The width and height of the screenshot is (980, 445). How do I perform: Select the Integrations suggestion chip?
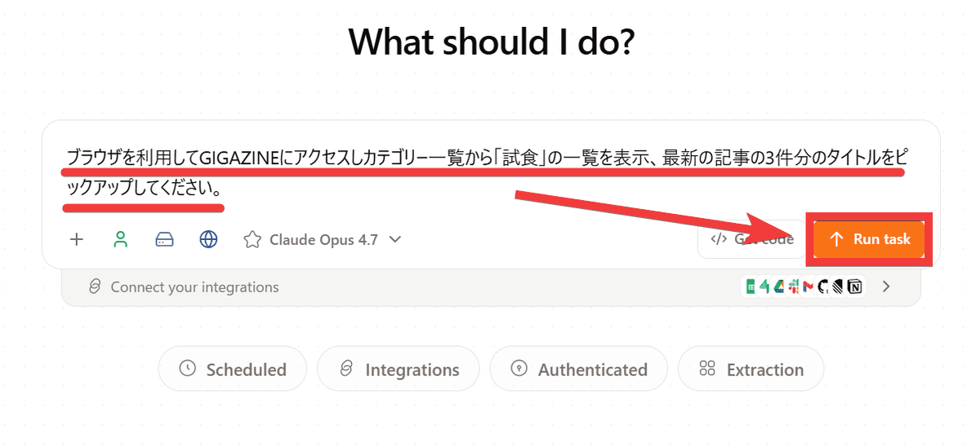point(399,369)
